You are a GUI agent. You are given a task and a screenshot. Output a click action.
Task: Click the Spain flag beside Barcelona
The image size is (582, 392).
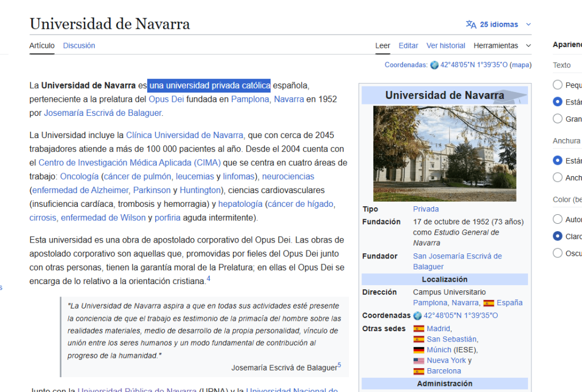click(x=419, y=371)
